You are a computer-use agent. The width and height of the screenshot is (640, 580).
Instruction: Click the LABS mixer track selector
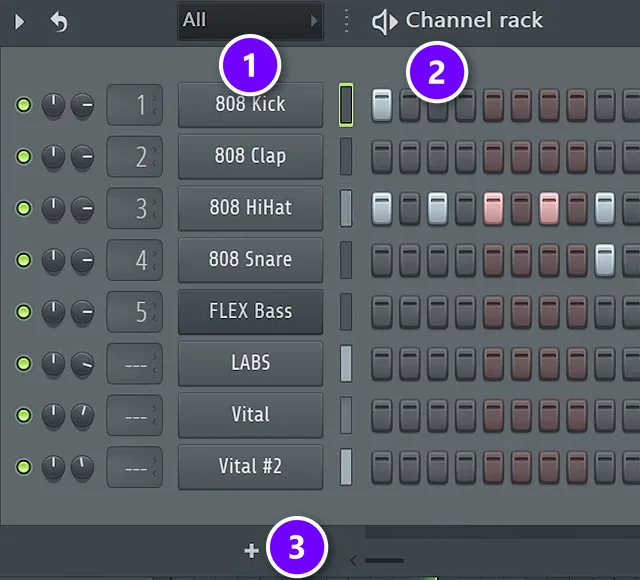pyautogui.click(x=135, y=363)
